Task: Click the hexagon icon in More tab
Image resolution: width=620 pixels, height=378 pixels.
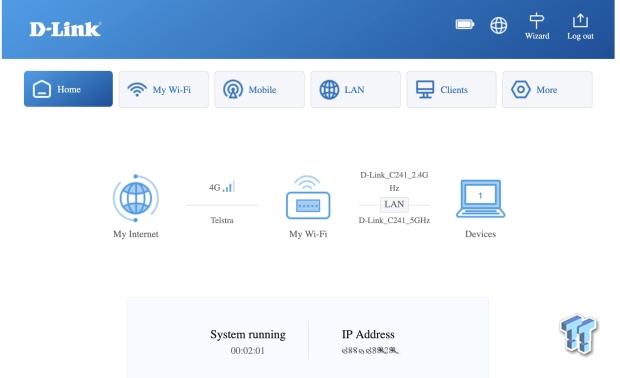Action: 521,89
